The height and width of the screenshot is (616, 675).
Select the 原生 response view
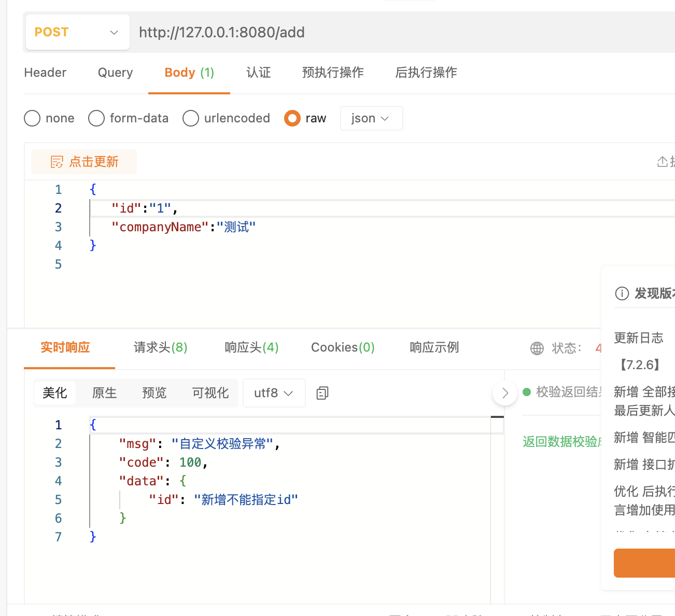click(x=105, y=393)
